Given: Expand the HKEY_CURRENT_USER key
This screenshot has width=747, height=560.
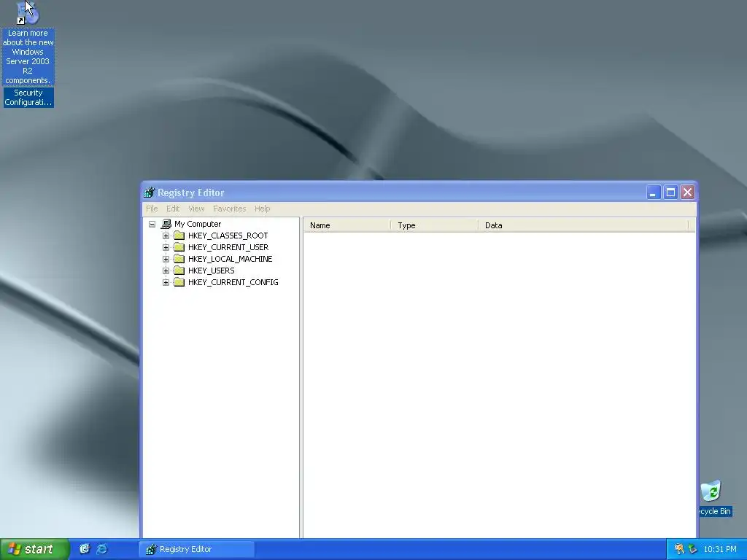Looking at the screenshot, I should click(x=166, y=247).
